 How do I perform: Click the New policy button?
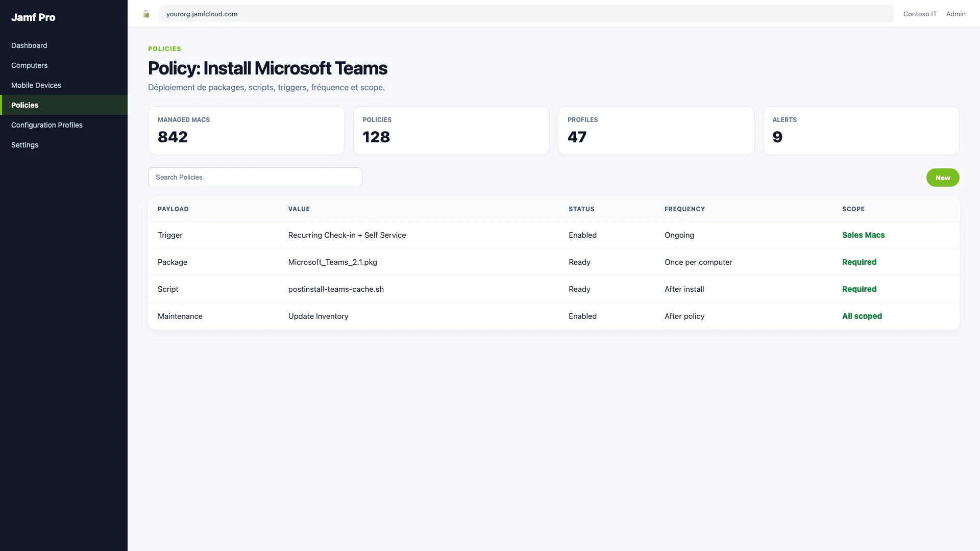(943, 178)
